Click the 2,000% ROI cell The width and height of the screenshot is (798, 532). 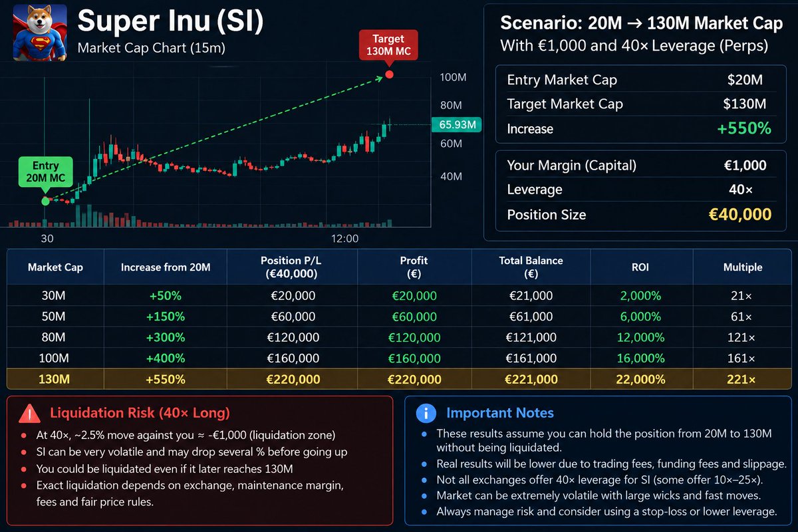point(640,296)
